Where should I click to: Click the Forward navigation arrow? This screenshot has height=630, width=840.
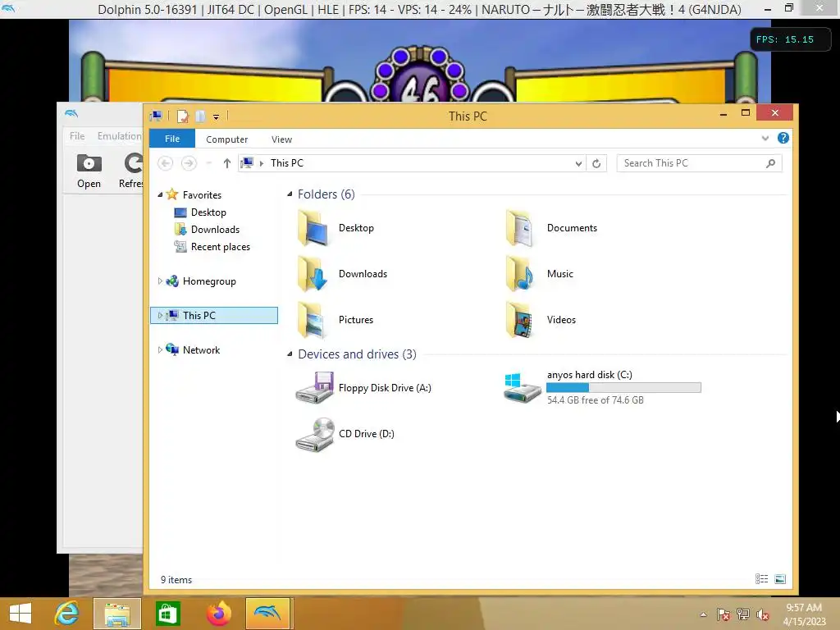click(189, 163)
